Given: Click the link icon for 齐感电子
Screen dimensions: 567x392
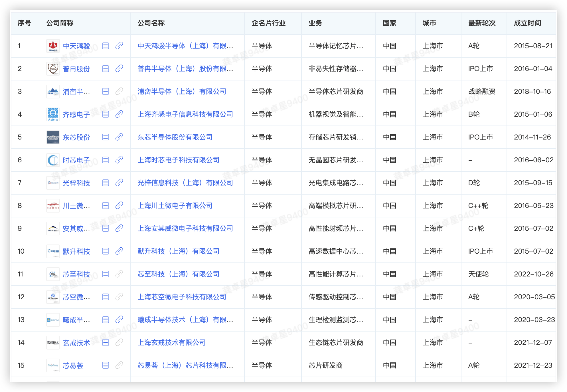Looking at the screenshot, I should pyautogui.click(x=119, y=114).
